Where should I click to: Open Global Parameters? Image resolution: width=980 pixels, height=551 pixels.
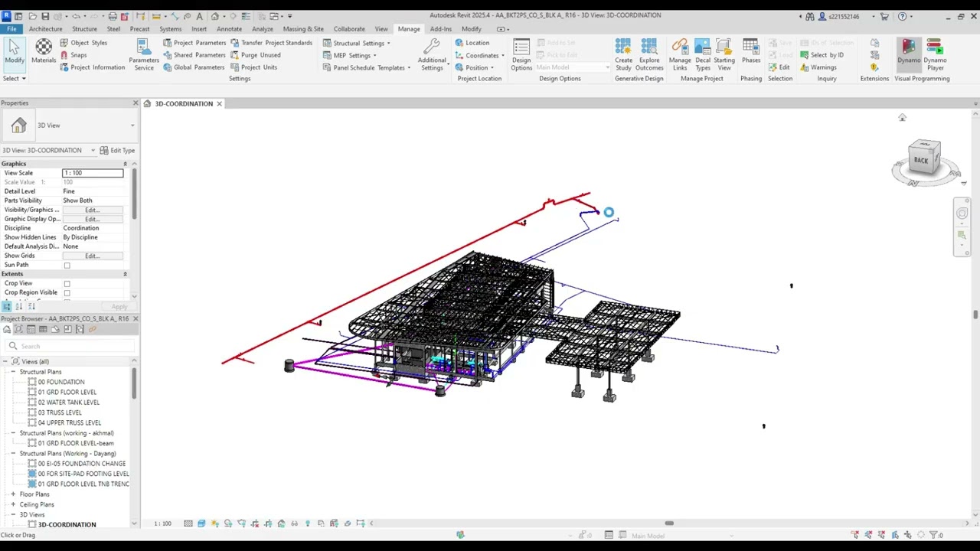tap(194, 67)
